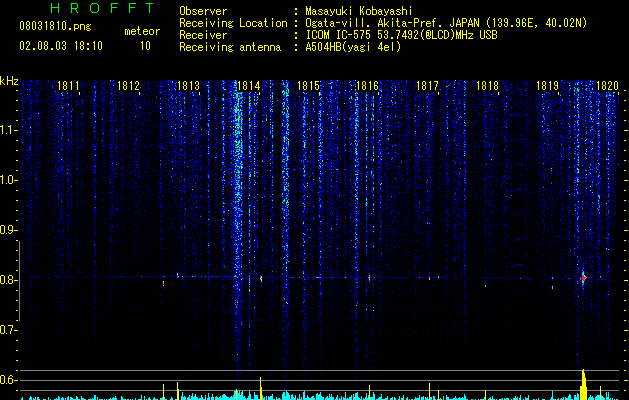The image size is (629, 400).
Task: Click the 1812 time tick label
Action: pos(128,86)
